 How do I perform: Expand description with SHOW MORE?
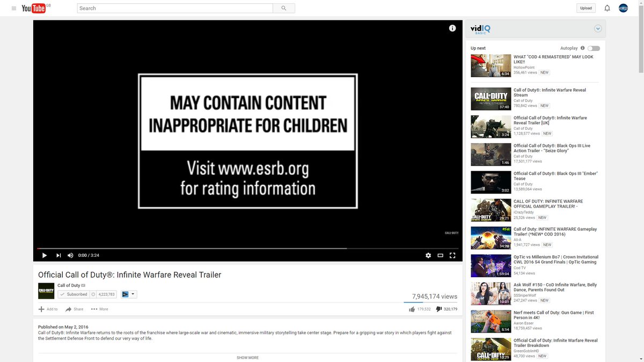click(247, 358)
